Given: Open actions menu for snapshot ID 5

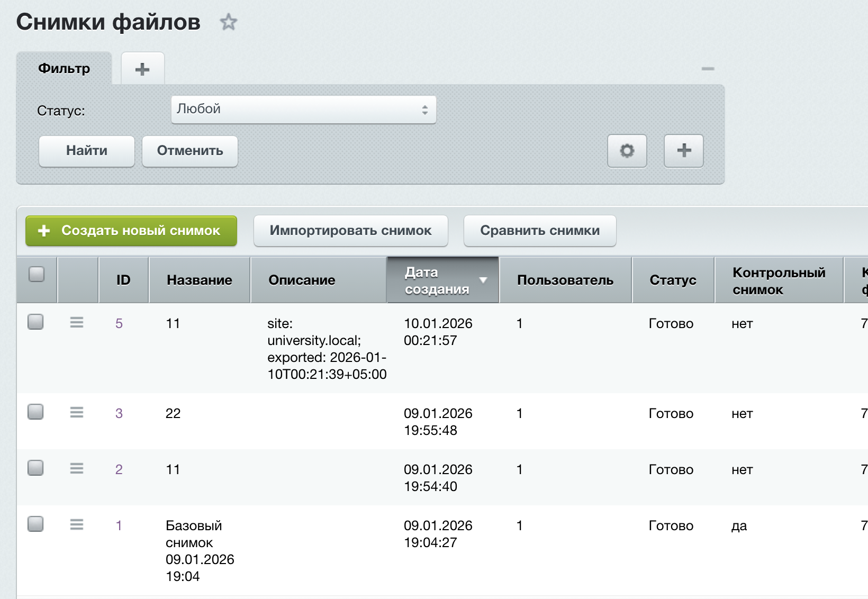Looking at the screenshot, I should pos(77,322).
